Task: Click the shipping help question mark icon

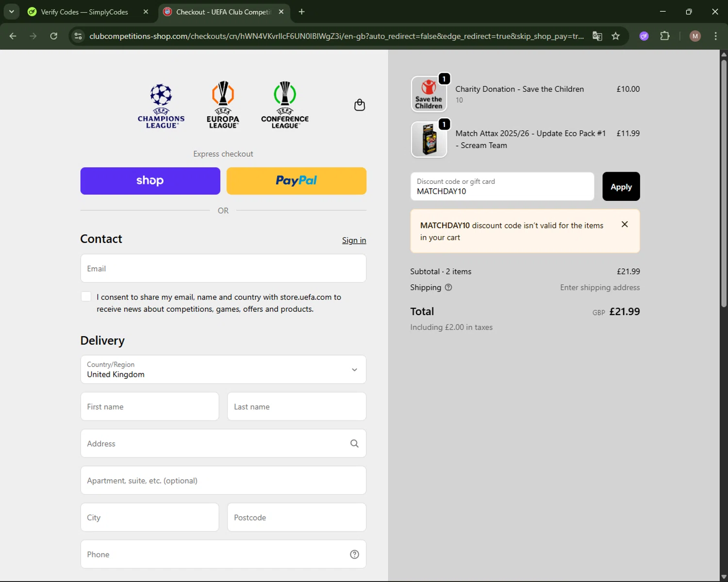Action: click(x=448, y=287)
